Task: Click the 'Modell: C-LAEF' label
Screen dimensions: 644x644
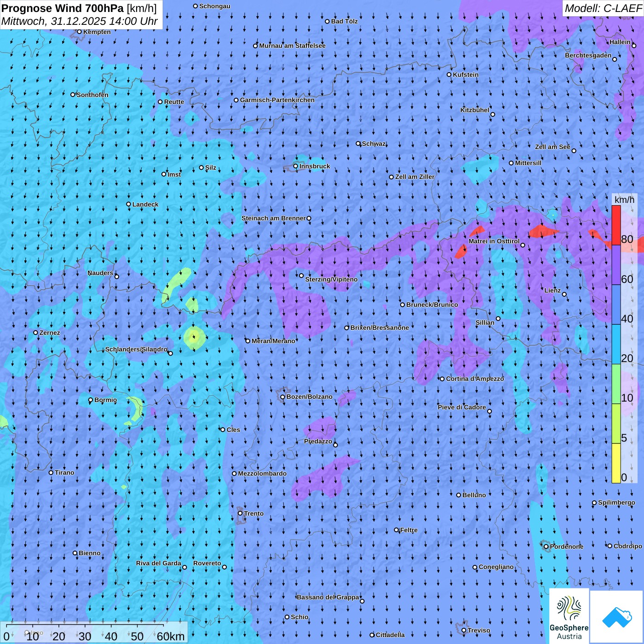Action: [x=603, y=8]
